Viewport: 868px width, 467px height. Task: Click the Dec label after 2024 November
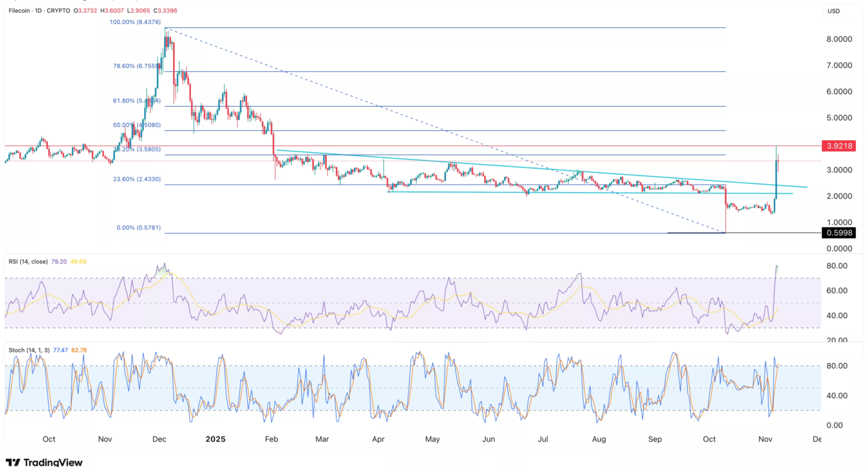pos(160,440)
